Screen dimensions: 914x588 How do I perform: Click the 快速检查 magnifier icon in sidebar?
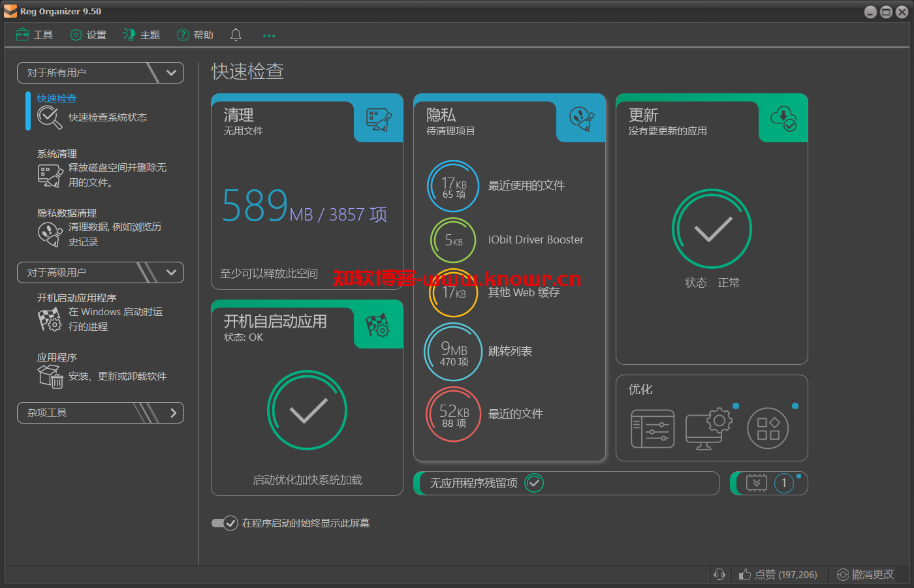50,117
